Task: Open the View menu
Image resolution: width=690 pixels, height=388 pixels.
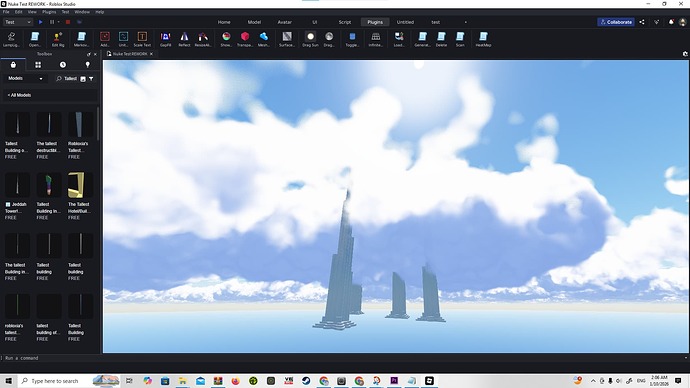Action: [x=32, y=12]
